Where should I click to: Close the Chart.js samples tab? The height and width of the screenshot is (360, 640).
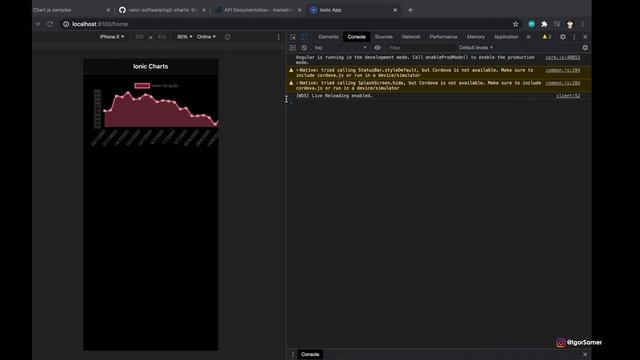click(x=108, y=10)
